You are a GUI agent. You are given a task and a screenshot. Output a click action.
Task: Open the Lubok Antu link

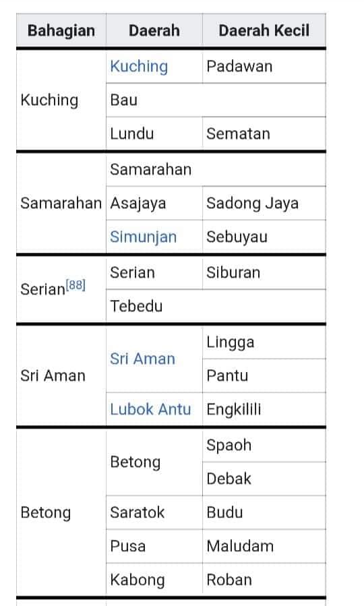tap(150, 409)
